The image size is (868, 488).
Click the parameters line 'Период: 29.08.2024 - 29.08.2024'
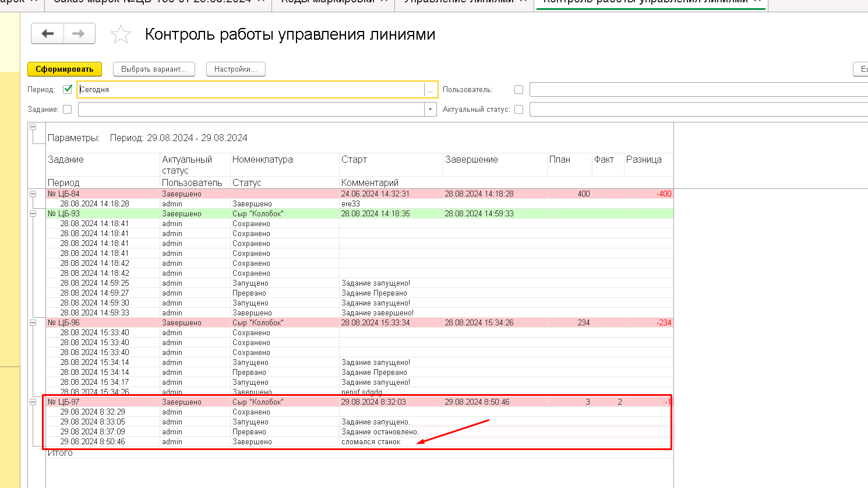tap(179, 138)
